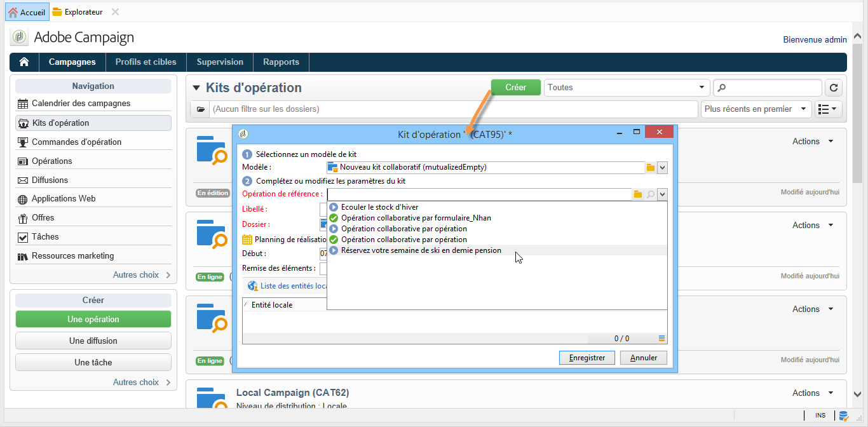Open the Rapports menu tab

[x=281, y=62]
